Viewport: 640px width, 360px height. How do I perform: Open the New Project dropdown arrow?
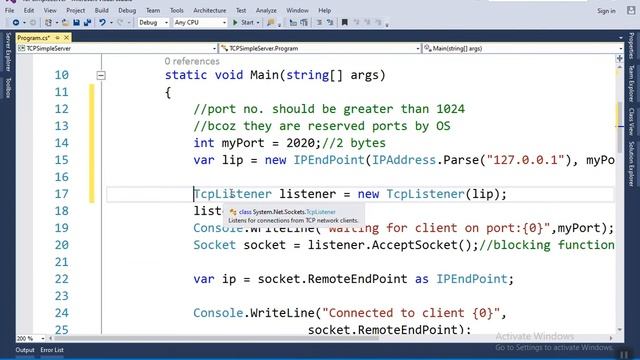(x=57, y=23)
